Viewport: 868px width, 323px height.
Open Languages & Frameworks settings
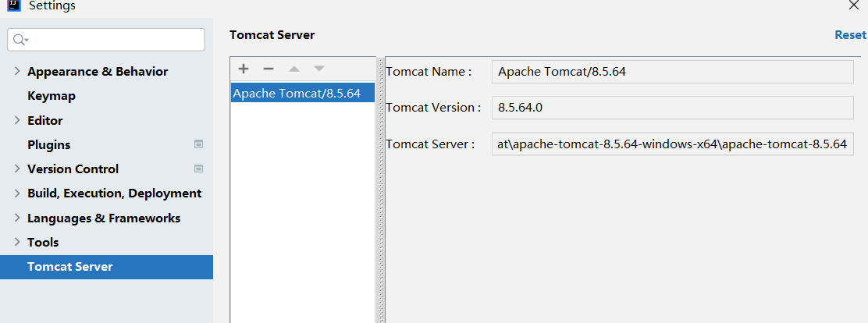coord(104,218)
